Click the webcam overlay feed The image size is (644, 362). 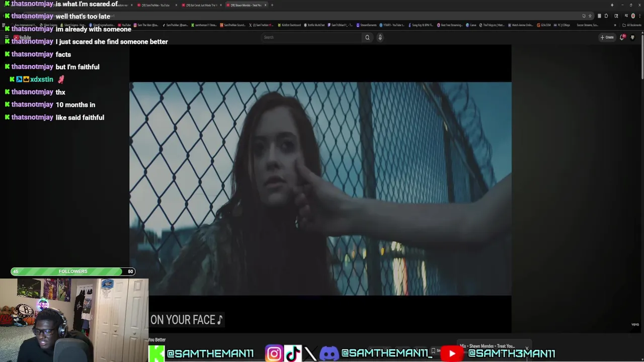tap(74, 320)
